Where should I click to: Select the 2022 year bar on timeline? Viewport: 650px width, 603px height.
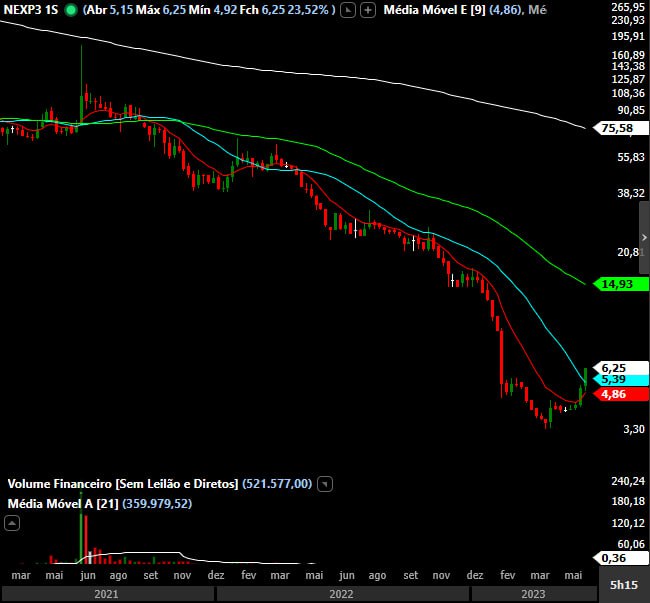342,594
